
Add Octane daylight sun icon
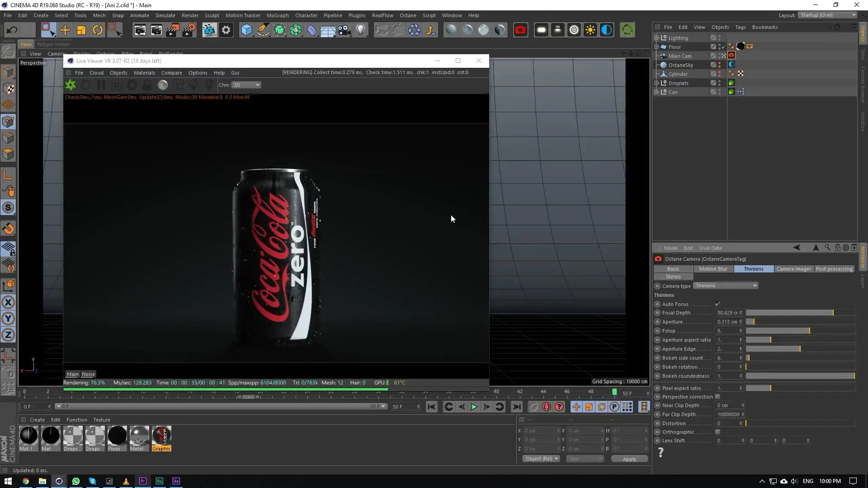click(x=590, y=30)
